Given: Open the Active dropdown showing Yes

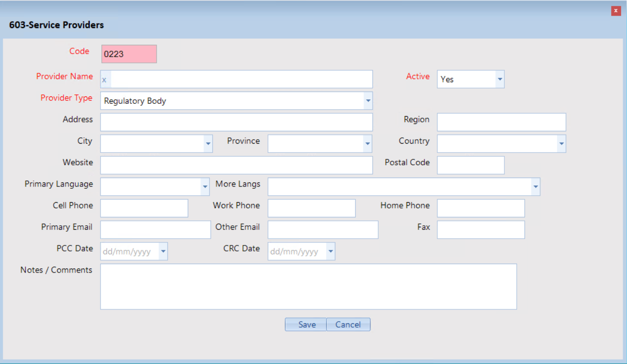Looking at the screenshot, I should coord(499,79).
